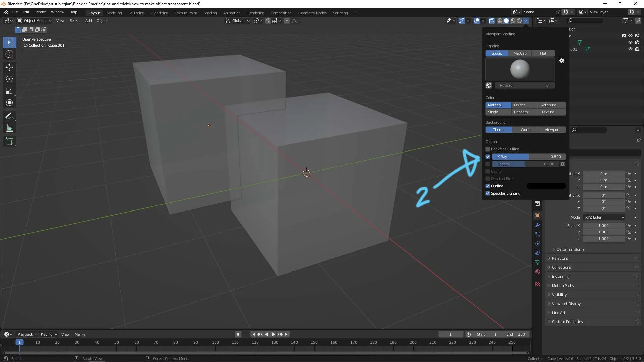The image size is (644, 362).
Task: Open the Outline color swatch
Action: [546, 186]
